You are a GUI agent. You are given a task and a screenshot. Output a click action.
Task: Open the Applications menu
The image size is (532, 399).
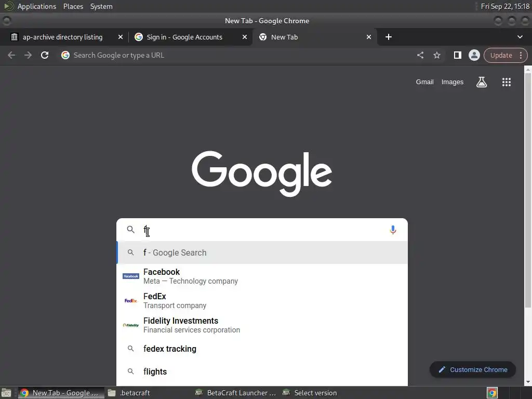(x=37, y=6)
